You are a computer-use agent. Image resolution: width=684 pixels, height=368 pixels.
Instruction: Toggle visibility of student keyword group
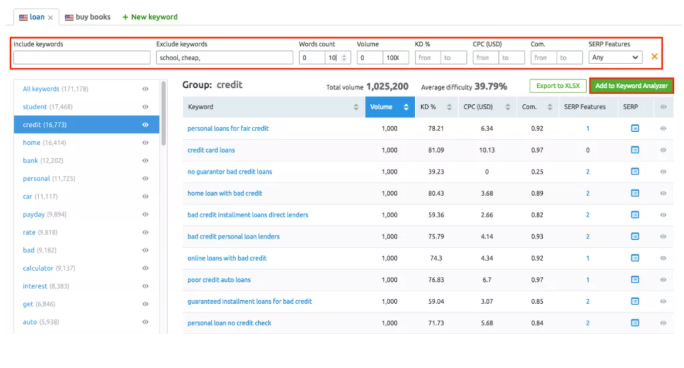coord(145,107)
